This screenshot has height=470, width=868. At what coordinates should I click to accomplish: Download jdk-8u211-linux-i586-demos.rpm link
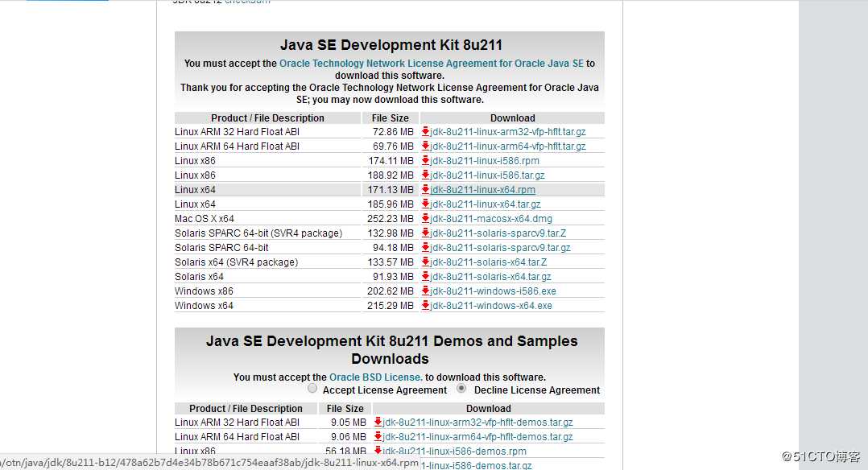click(454, 451)
